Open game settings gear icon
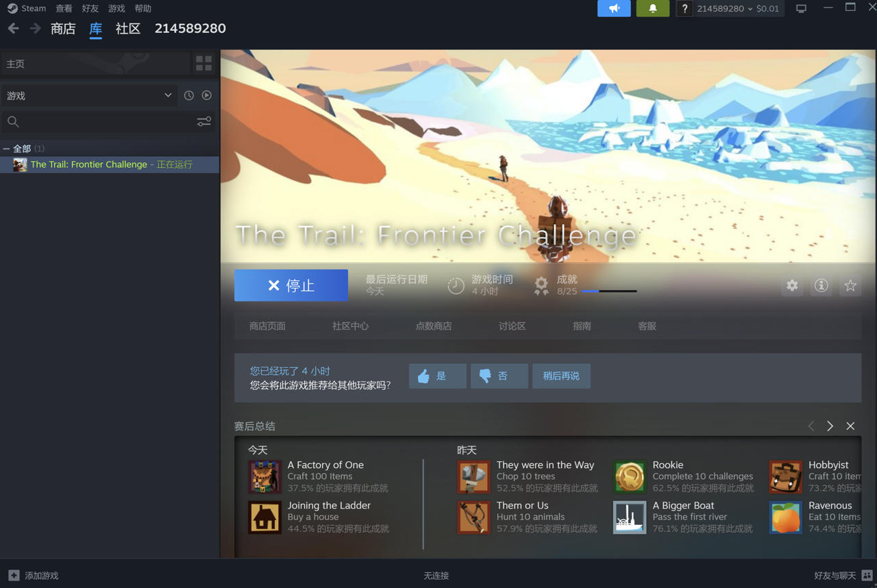Viewport: 877px width, 588px height. 792,285
